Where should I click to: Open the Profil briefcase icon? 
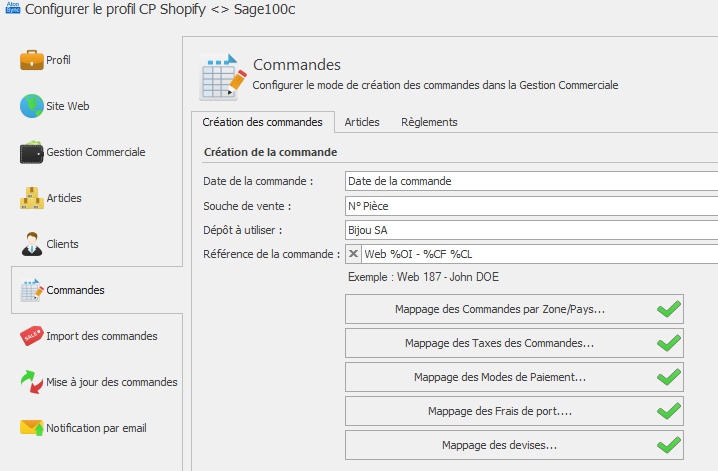pos(32,60)
